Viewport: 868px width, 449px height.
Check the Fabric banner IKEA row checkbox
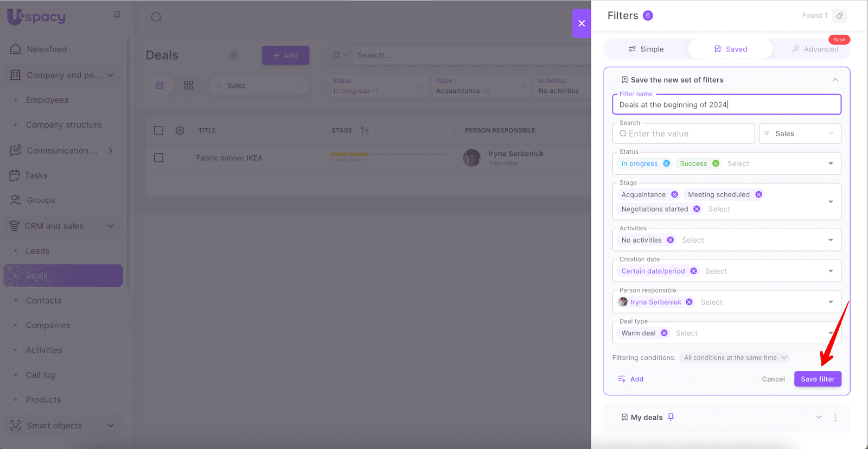158,157
